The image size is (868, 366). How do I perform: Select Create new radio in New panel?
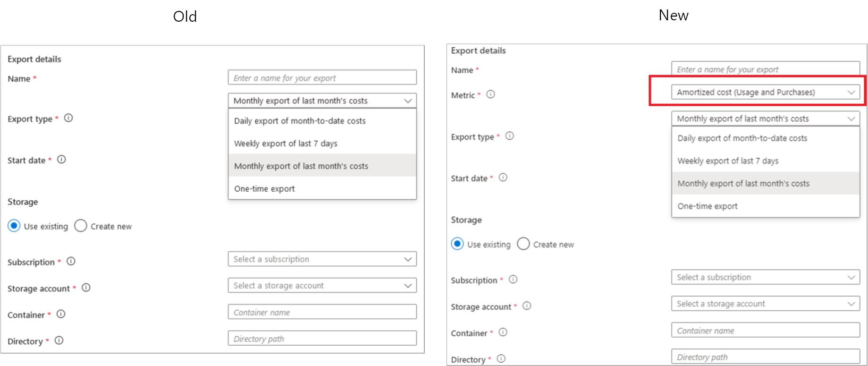pyautogui.click(x=523, y=244)
